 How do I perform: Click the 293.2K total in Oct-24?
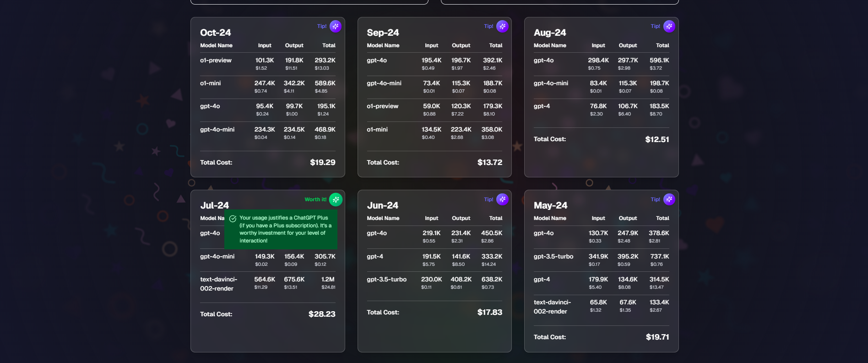325,60
